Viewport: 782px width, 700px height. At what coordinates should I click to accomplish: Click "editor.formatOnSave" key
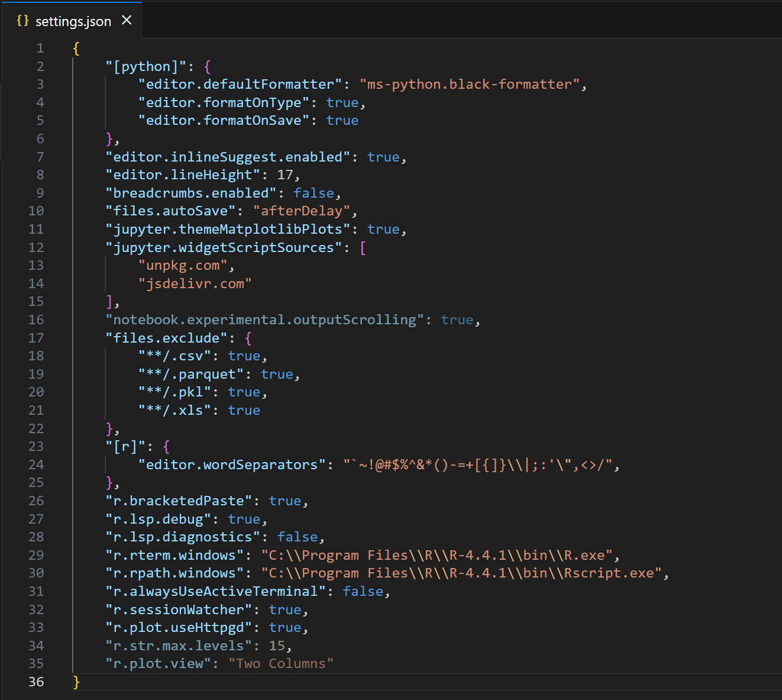coord(224,121)
